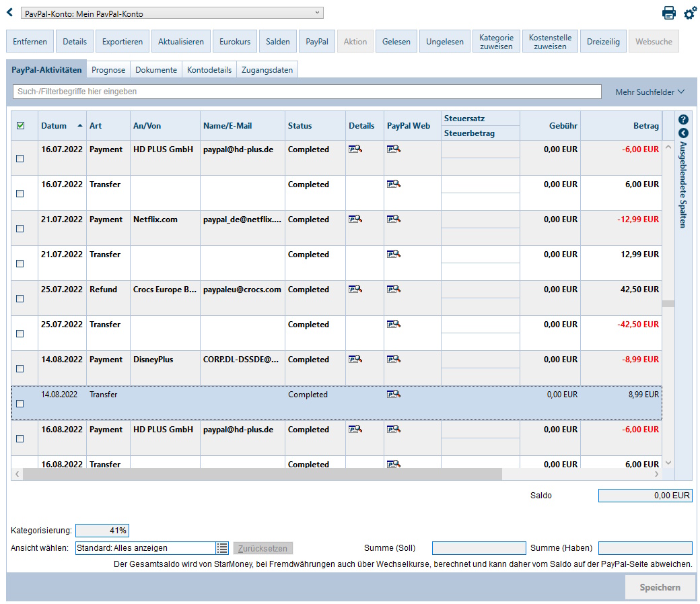Click the Entfernen button
Image resolution: width=700 pixels, height=604 pixels.
point(30,41)
